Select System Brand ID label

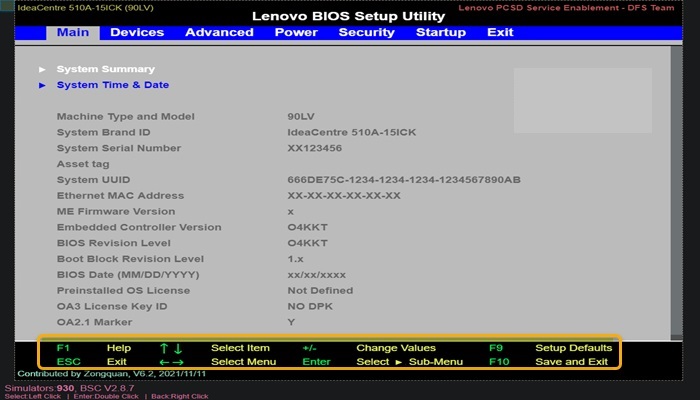[x=104, y=132]
